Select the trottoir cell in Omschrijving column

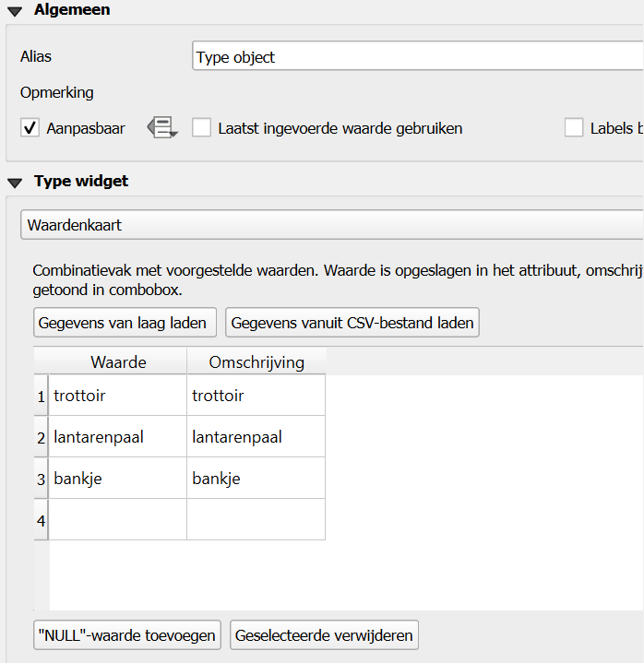pos(256,396)
